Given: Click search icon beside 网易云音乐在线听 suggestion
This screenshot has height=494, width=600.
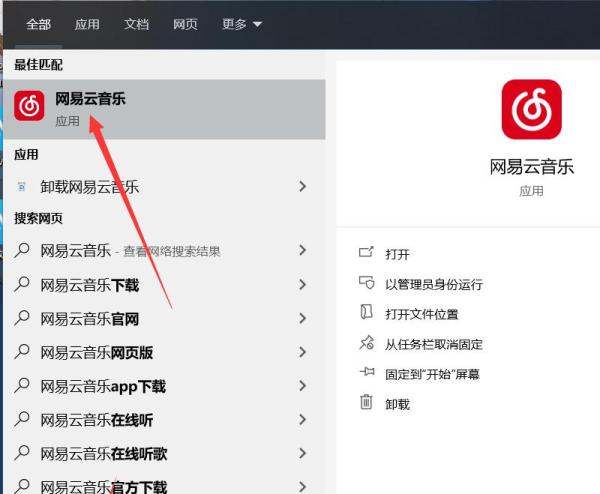Looking at the screenshot, I should point(22,419).
